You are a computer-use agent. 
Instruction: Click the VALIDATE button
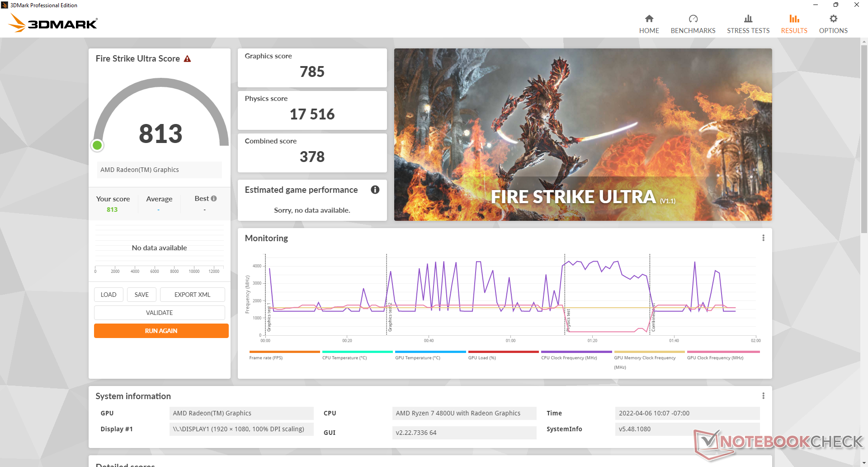pyautogui.click(x=159, y=313)
